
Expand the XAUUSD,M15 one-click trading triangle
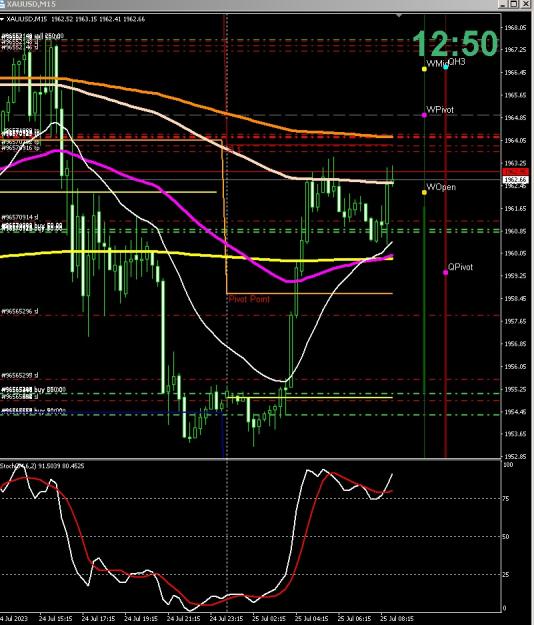tap(2, 19)
